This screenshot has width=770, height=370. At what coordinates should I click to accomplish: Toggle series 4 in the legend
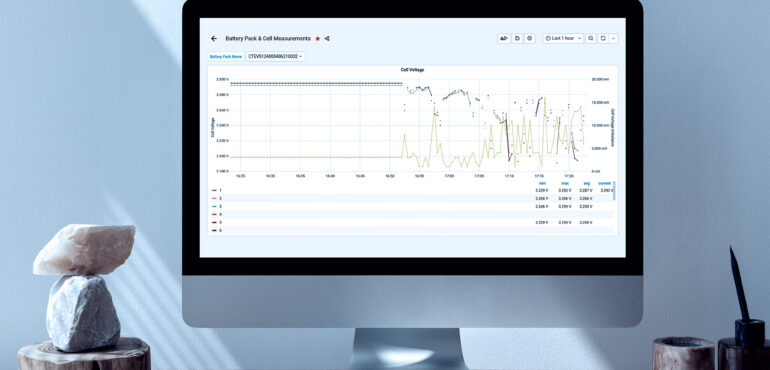pyautogui.click(x=220, y=214)
